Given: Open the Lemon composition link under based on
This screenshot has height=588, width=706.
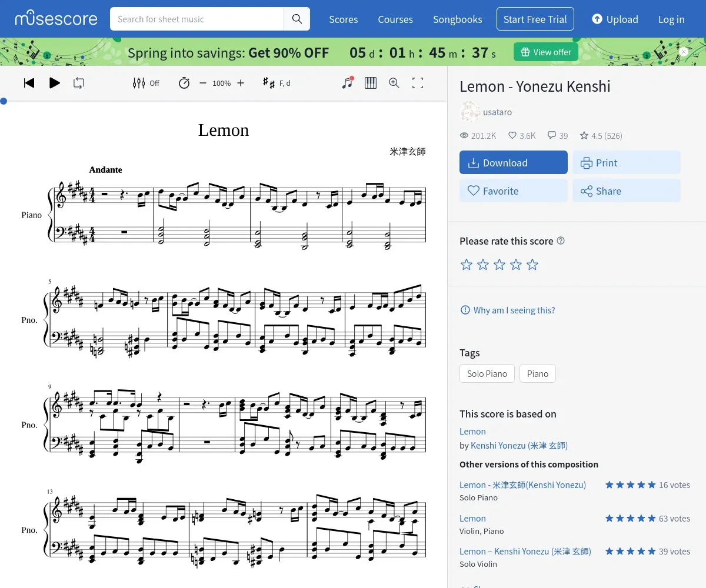Looking at the screenshot, I should coord(472,431).
